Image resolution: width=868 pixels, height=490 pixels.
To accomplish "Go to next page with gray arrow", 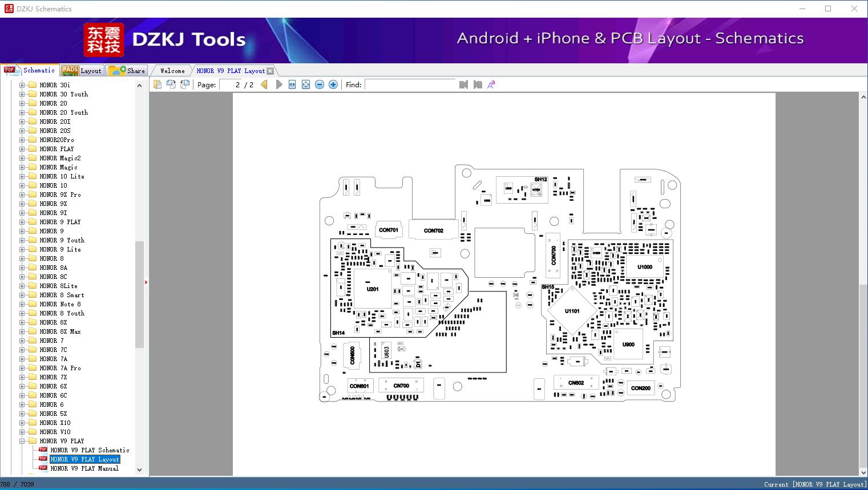I will [278, 84].
